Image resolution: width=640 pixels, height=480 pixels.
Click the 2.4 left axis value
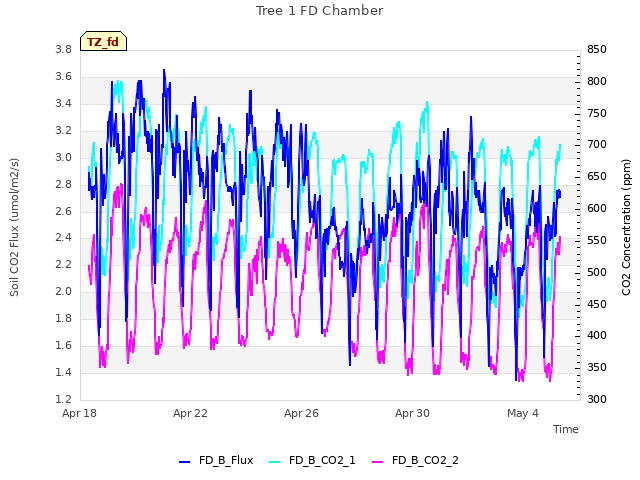[x=64, y=238]
